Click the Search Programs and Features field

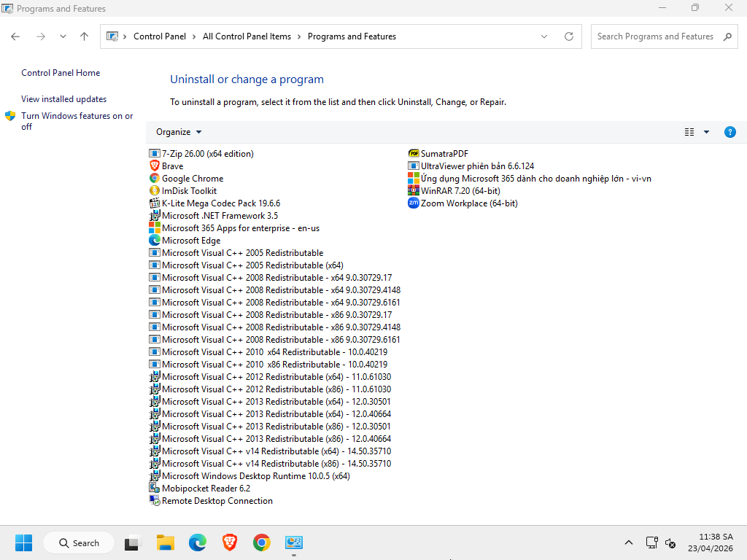(654, 36)
